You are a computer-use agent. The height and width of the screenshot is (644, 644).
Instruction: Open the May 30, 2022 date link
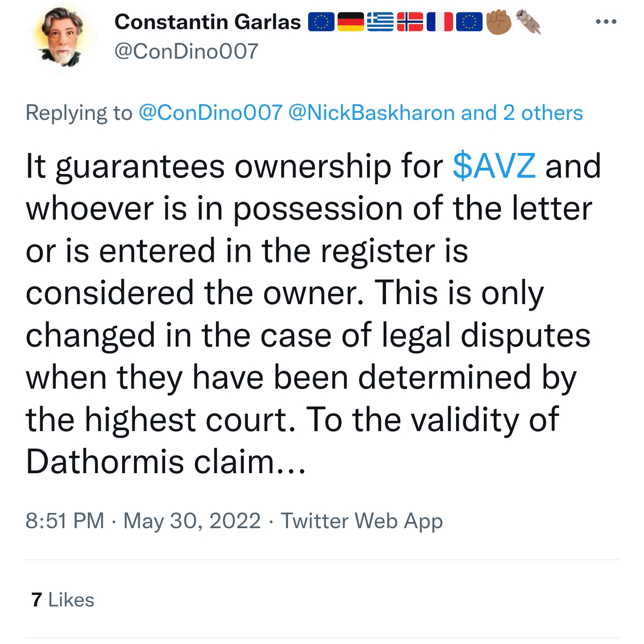point(192,521)
